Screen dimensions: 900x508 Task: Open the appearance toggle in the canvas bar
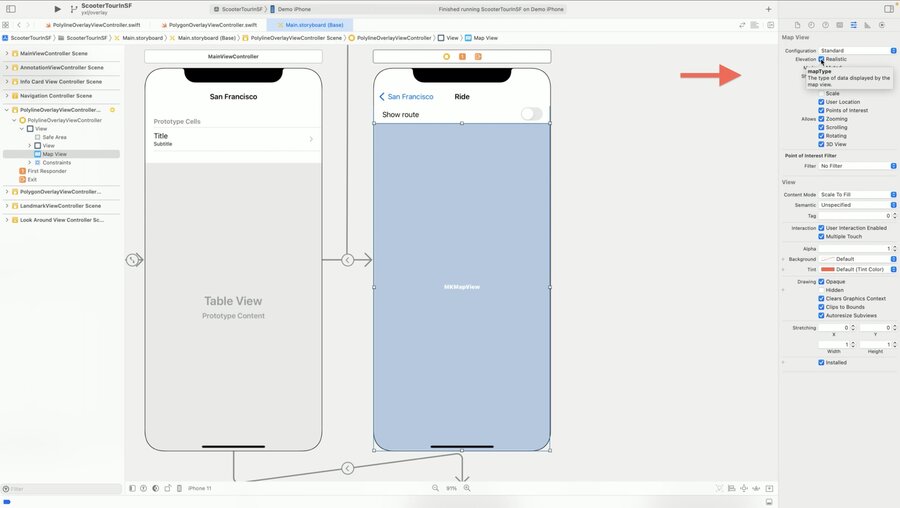(x=156, y=488)
